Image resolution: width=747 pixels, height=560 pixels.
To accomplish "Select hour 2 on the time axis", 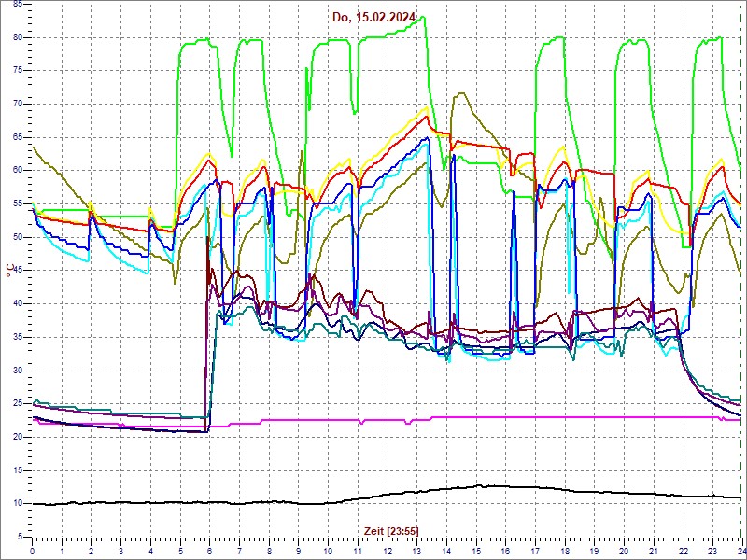I will pos(92,551).
